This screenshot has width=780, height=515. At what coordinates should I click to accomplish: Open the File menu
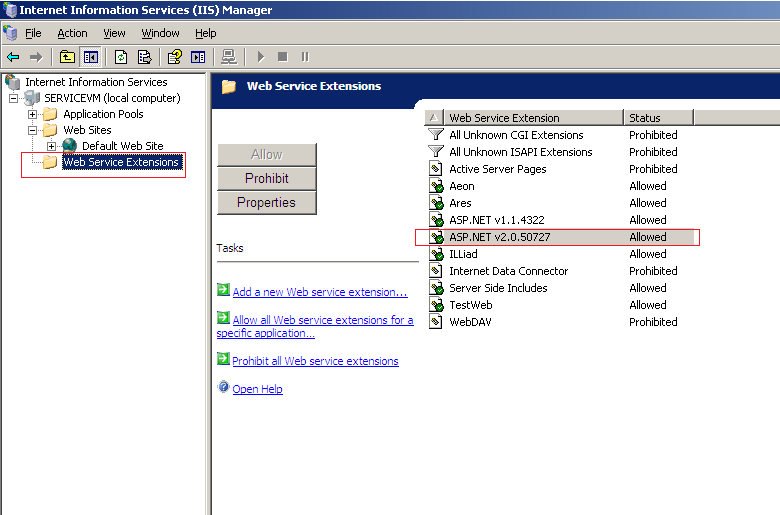(33, 33)
